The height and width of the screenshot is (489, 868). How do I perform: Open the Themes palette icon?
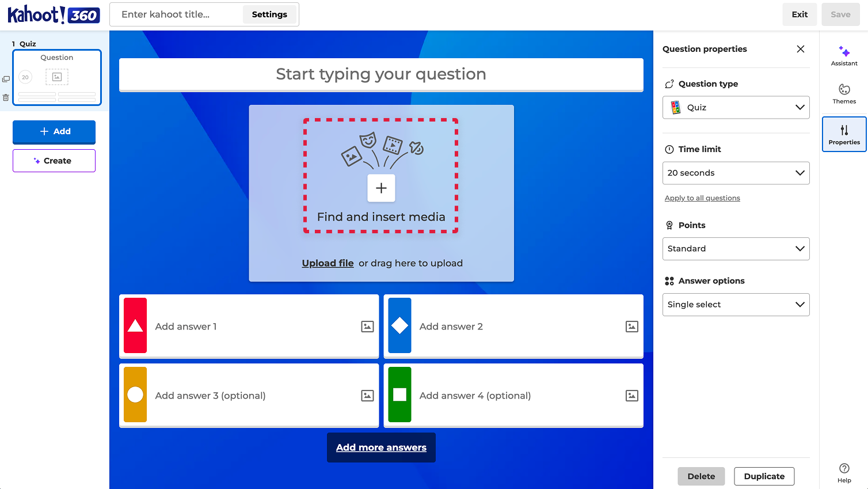(844, 89)
